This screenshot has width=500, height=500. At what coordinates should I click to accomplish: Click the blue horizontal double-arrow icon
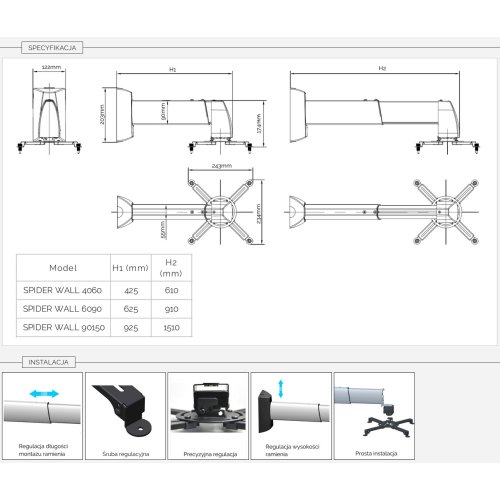[x=44, y=394]
